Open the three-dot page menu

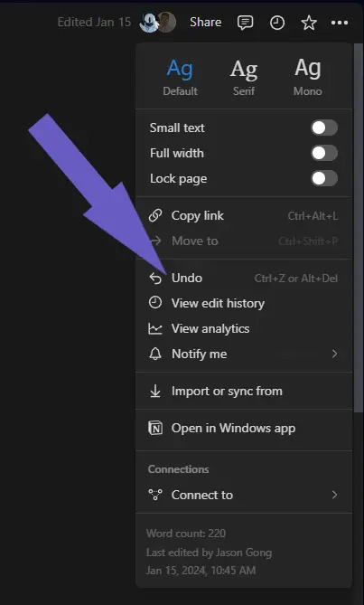pyautogui.click(x=340, y=23)
